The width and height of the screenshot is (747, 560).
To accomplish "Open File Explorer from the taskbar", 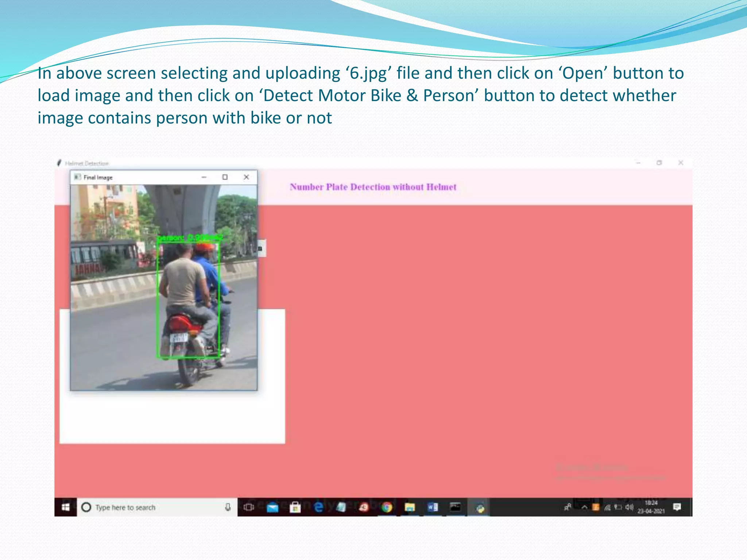I will point(410,507).
